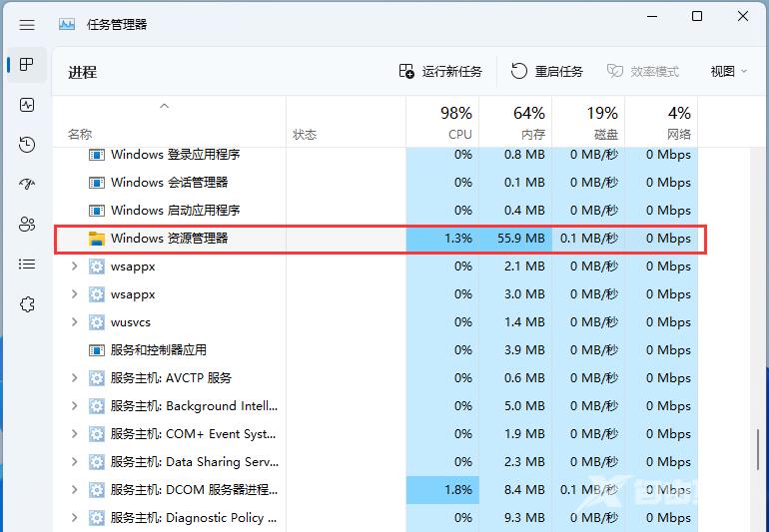This screenshot has height=532, width=769.
Task: Click the 运行新任务 button label
Action: point(452,72)
